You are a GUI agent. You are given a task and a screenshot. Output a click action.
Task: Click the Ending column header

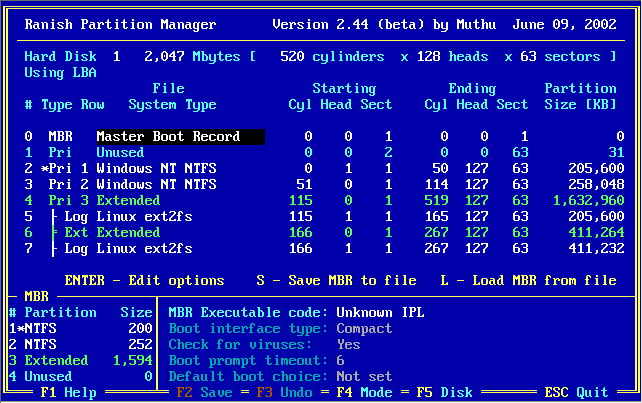click(x=472, y=88)
